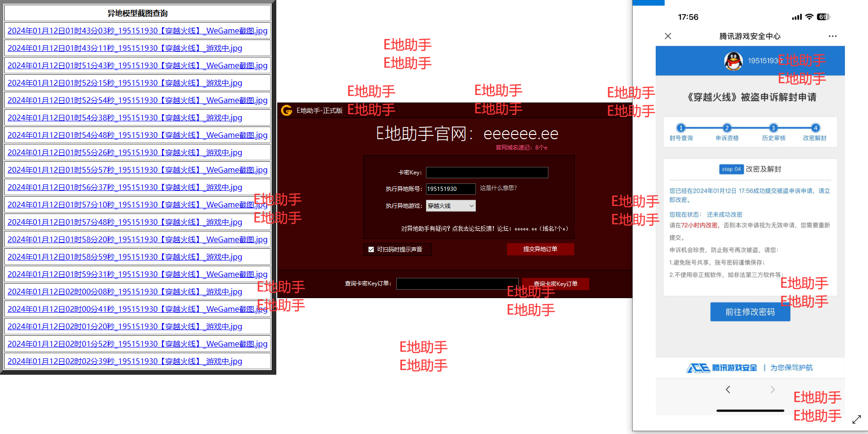Image resolution: width=868 pixels, height=434 pixels.
Task: Click the mobile browser forward arrow
Action: coord(772,389)
